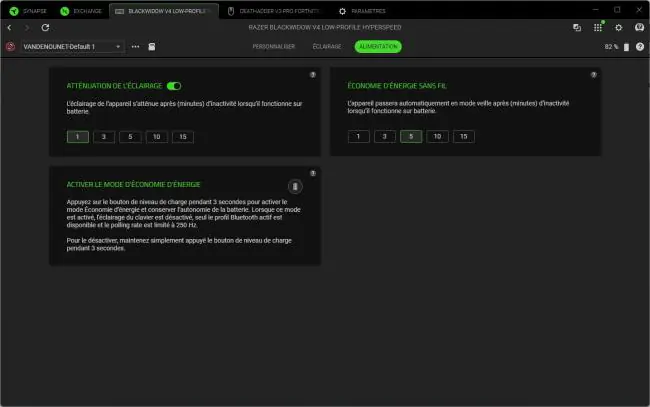Set lighting dimming to 15 minutes
Image resolution: width=650 pixels, height=407 pixels.
click(183, 137)
